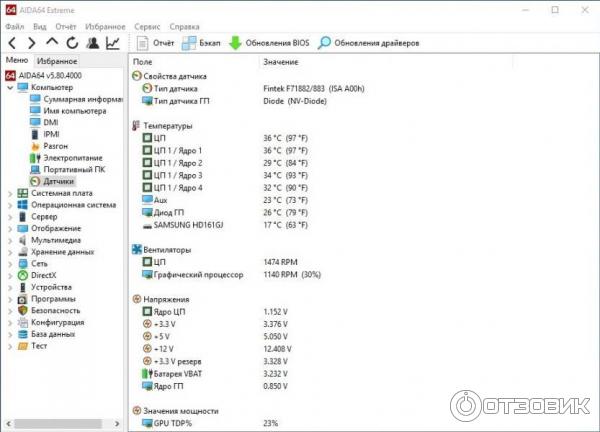This screenshot has width=600, height=432.
Task: Open the Избранное menu
Action: coord(105,27)
